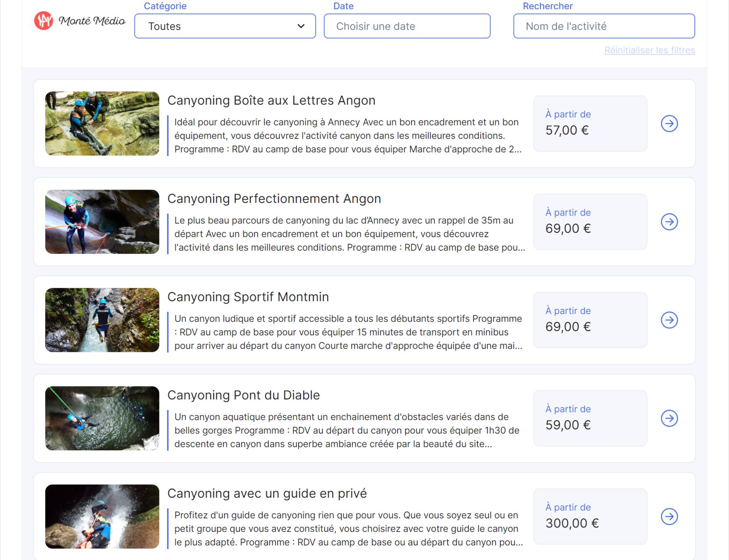729x560 pixels.
Task: Click the Perfectionnement Angon rappel photo
Action: (102, 222)
